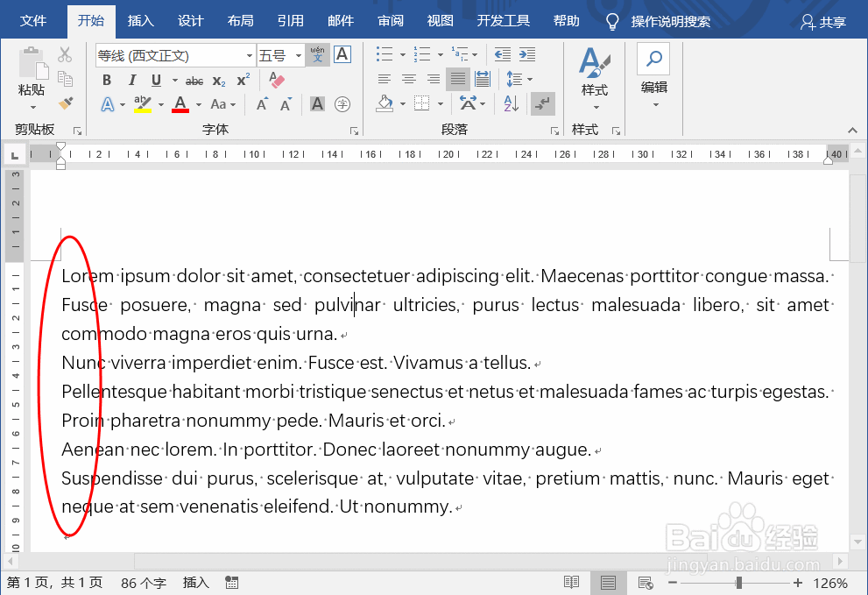Screen dimensions: 868x595
Task: Open font dialog launcher
Action: 354,131
